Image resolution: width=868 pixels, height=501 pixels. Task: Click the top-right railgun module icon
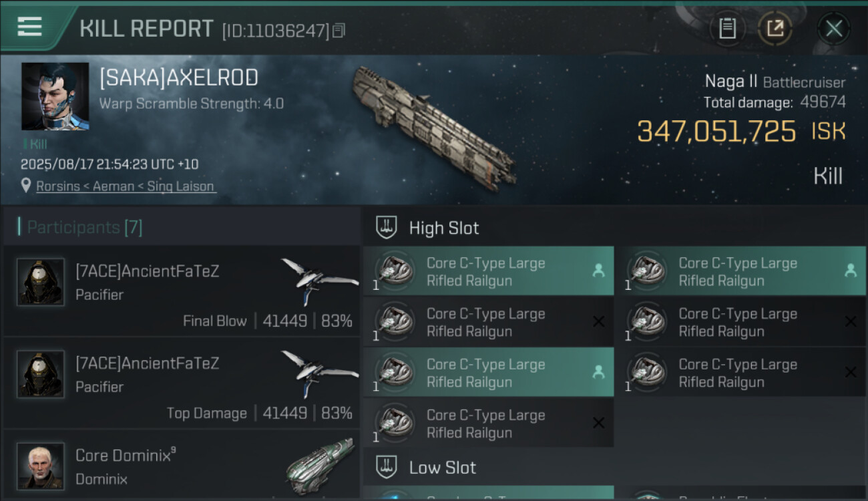[x=647, y=271]
